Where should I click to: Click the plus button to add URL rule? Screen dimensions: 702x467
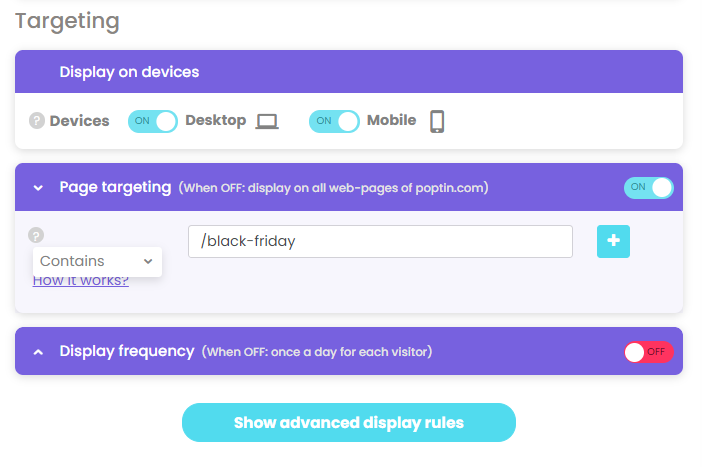613,241
